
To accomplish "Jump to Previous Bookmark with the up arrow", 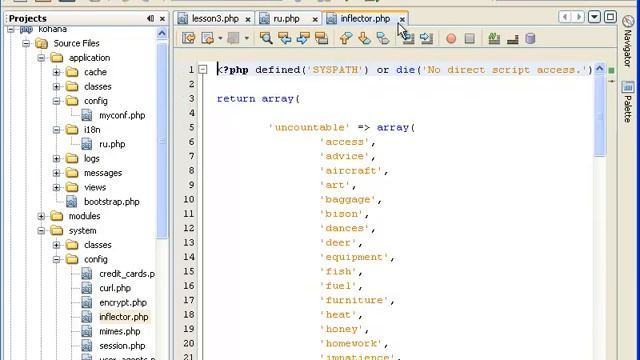I will click(x=346, y=38).
